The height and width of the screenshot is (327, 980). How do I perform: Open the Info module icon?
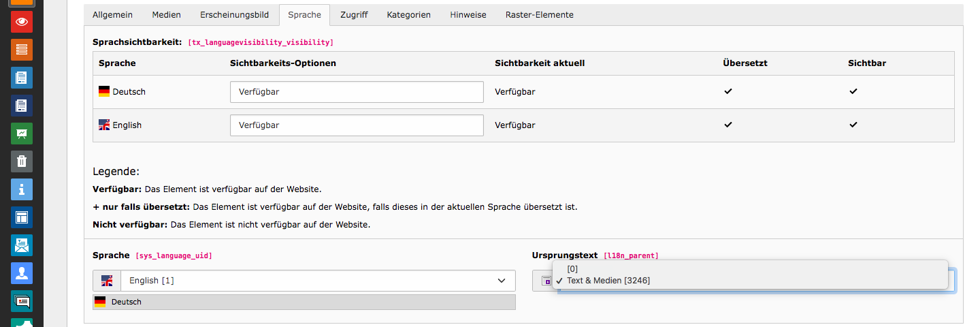[22, 189]
